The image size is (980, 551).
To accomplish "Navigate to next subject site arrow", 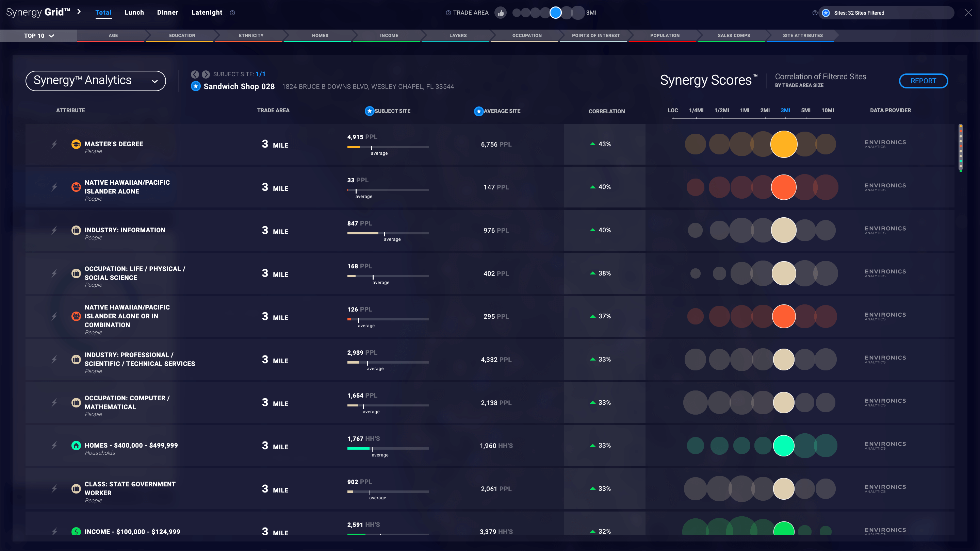I will (x=205, y=74).
